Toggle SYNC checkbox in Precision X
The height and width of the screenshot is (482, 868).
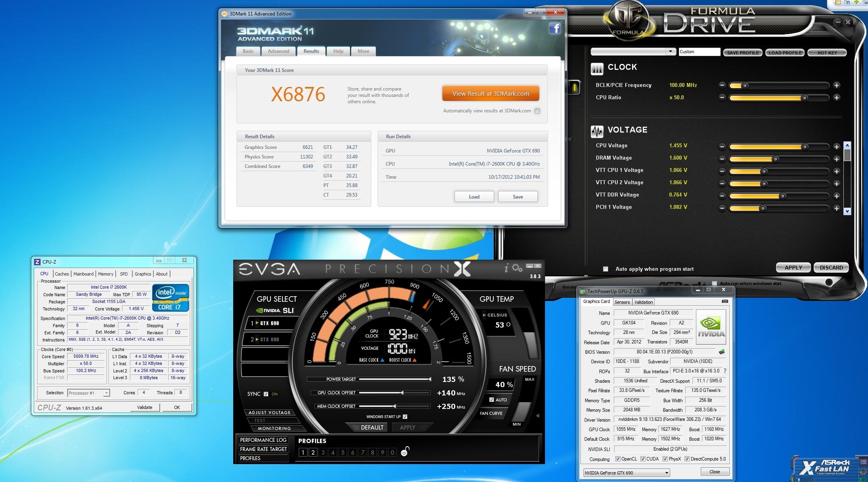[266, 394]
